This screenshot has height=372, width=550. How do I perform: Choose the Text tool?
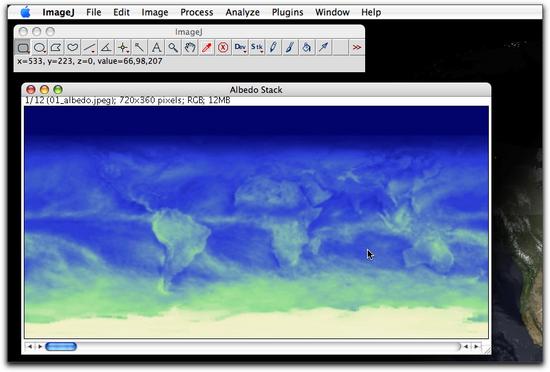click(x=156, y=47)
